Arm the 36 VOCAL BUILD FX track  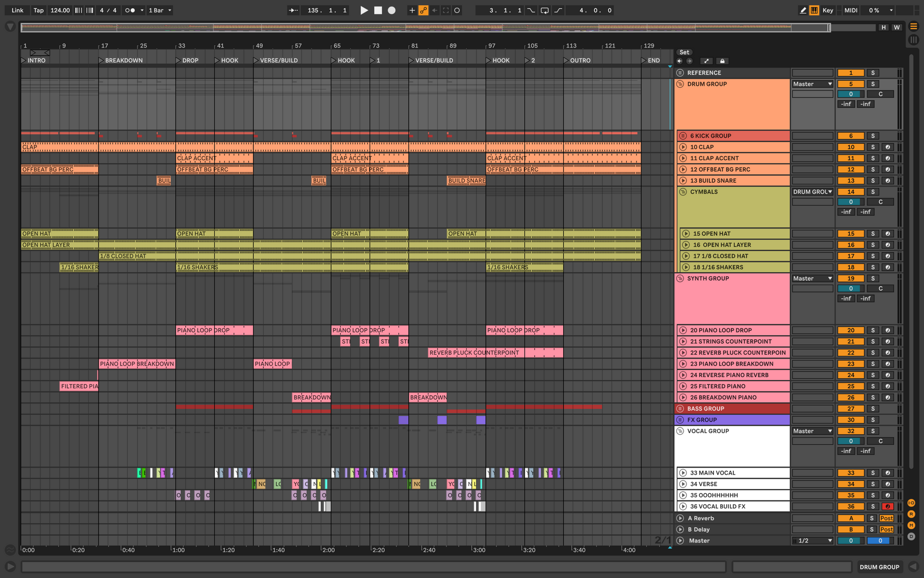pyautogui.click(x=888, y=507)
